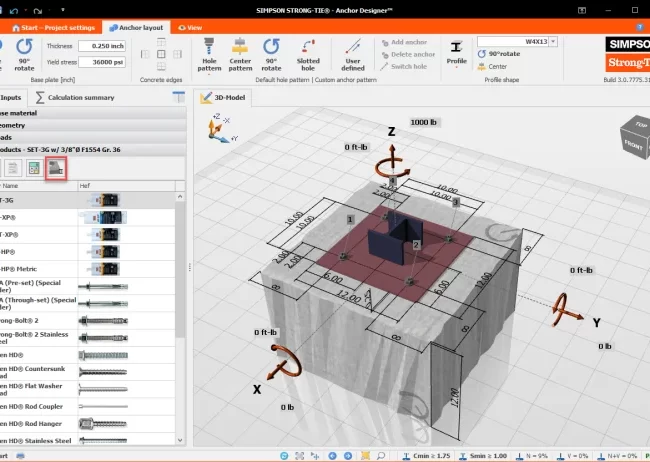Click the red-highlighted anchor product icon

coord(56,168)
